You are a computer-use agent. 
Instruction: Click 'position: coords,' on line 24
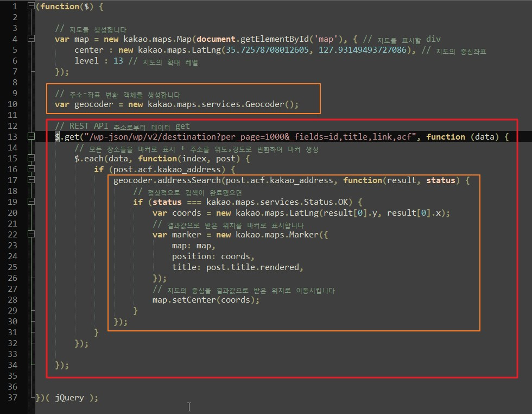(x=213, y=256)
